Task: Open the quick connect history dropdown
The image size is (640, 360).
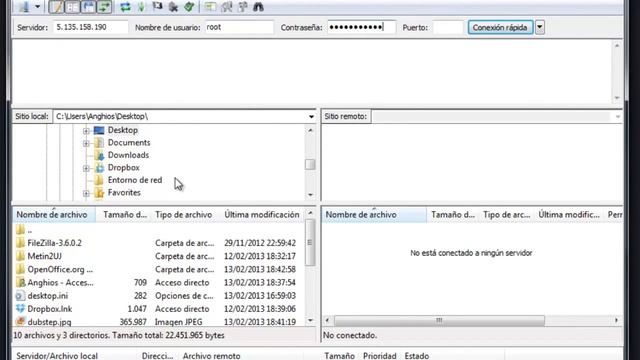Action: coord(540,27)
